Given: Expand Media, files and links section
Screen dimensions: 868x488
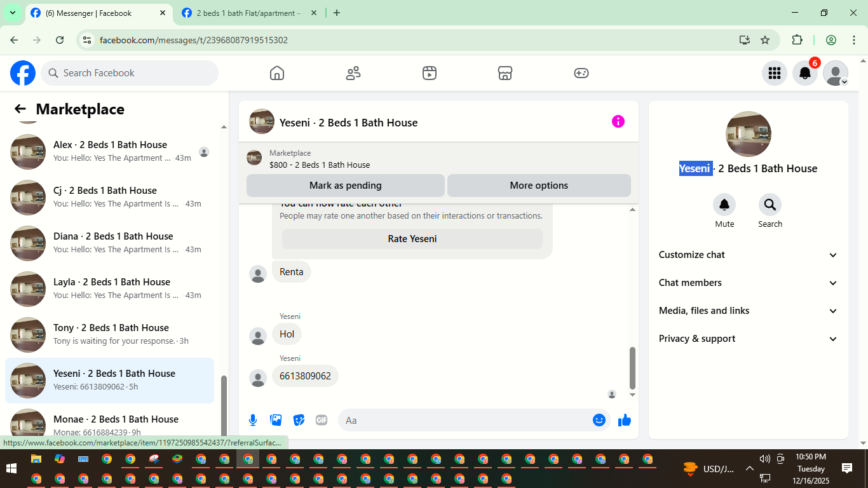Looking at the screenshot, I should (x=749, y=311).
